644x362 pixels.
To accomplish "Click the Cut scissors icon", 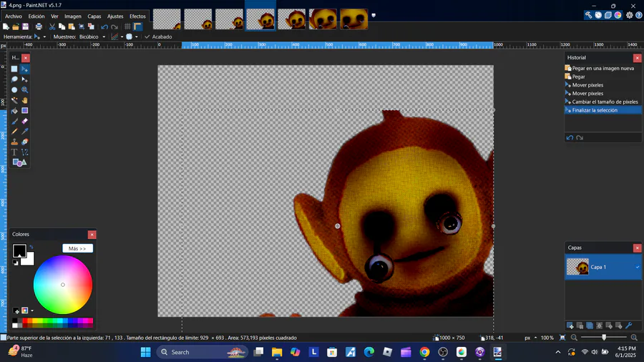I will click(x=52, y=26).
